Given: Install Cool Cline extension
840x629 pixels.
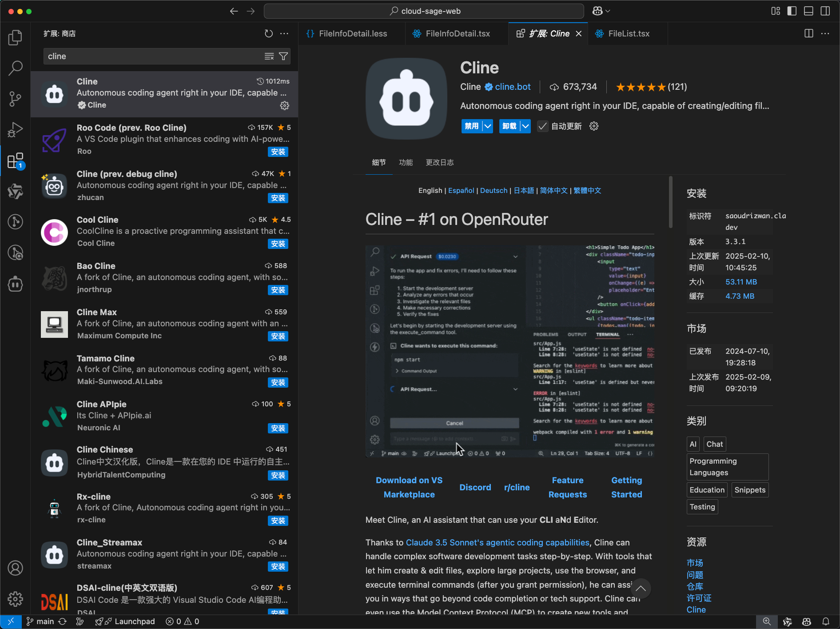Looking at the screenshot, I should pos(278,244).
